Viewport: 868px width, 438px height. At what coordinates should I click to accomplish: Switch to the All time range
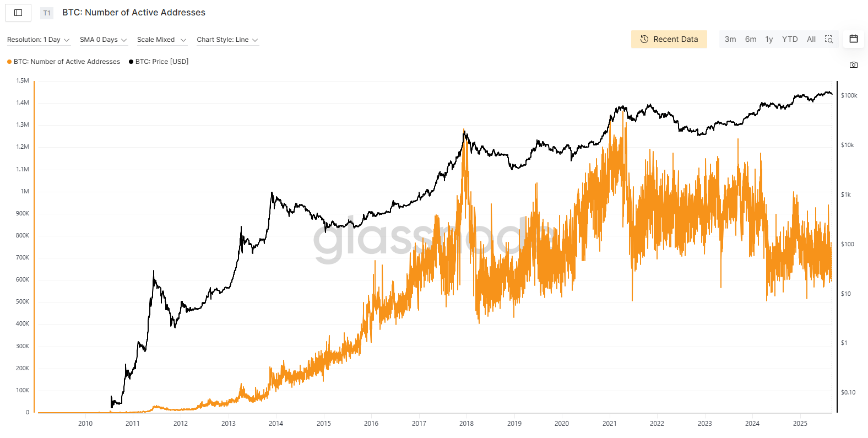coord(811,39)
